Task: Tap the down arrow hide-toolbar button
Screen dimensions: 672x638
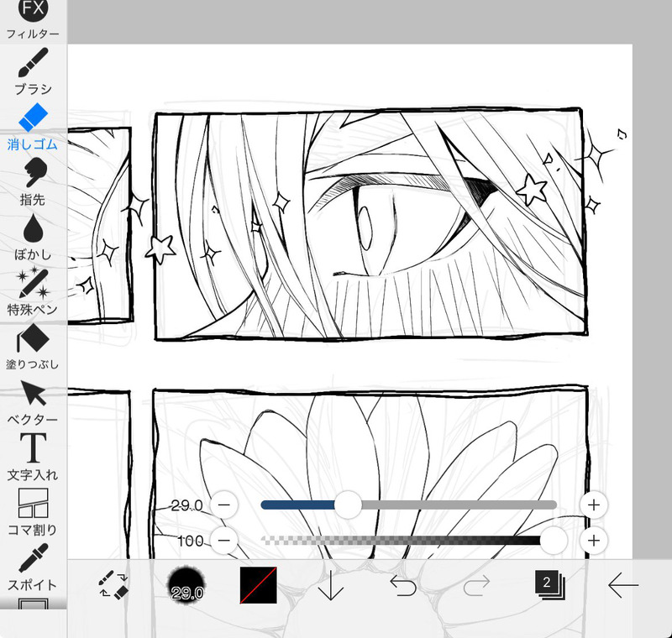Action: click(330, 585)
